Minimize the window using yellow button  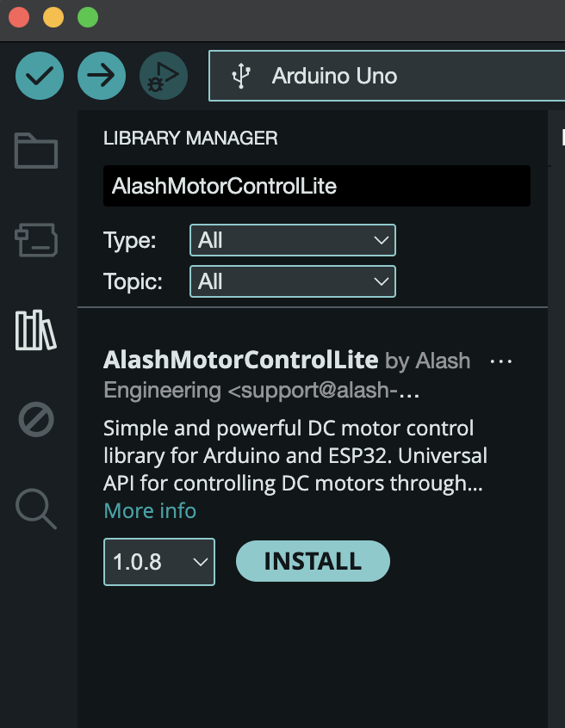click(53, 17)
